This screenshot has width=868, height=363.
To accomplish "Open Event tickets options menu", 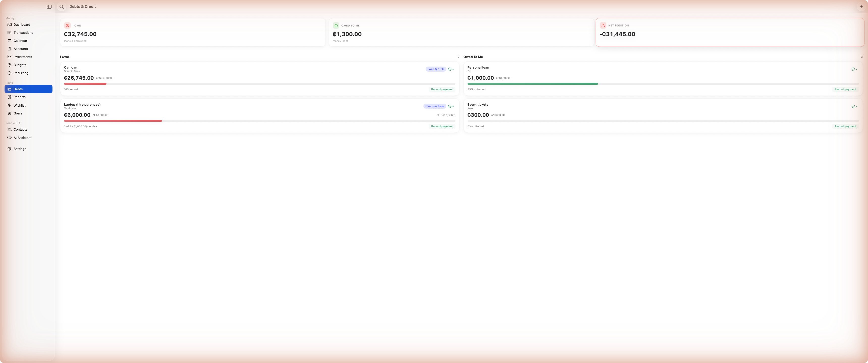I will click(x=855, y=106).
